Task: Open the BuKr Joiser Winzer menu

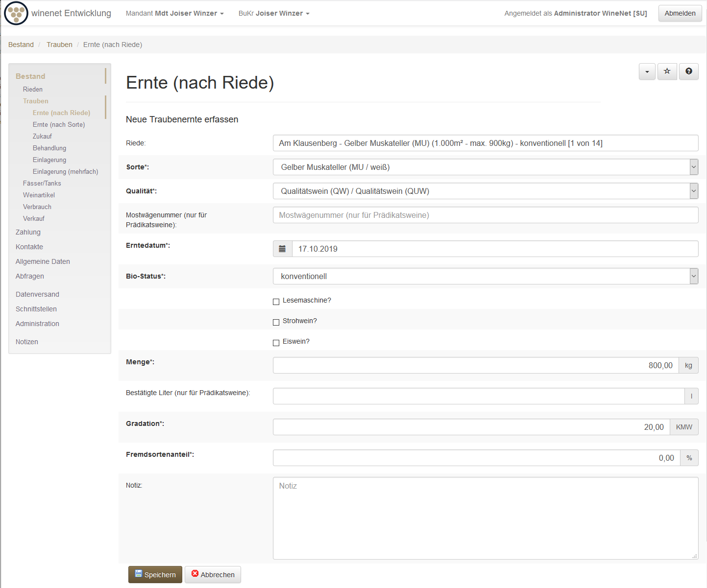Action: pyautogui.click(x=273, y=13)
